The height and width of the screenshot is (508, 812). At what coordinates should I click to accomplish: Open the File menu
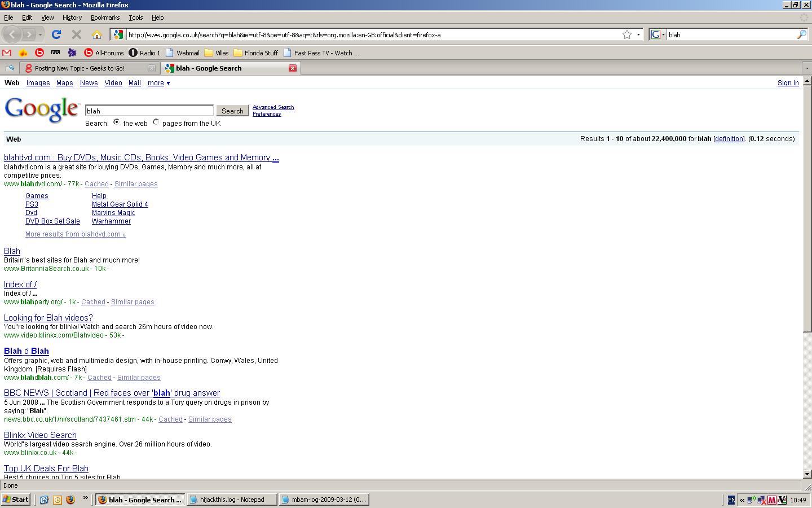[8, 17]
